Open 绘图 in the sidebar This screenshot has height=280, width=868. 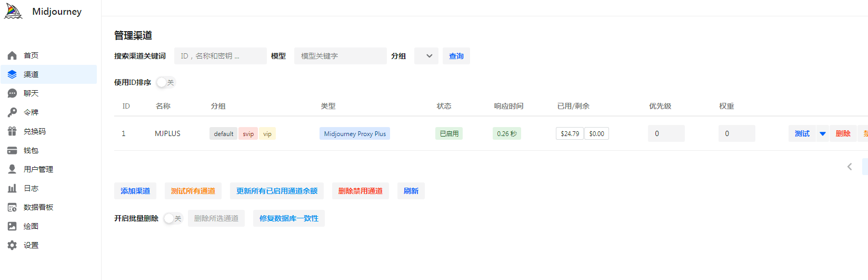(48, 226)
